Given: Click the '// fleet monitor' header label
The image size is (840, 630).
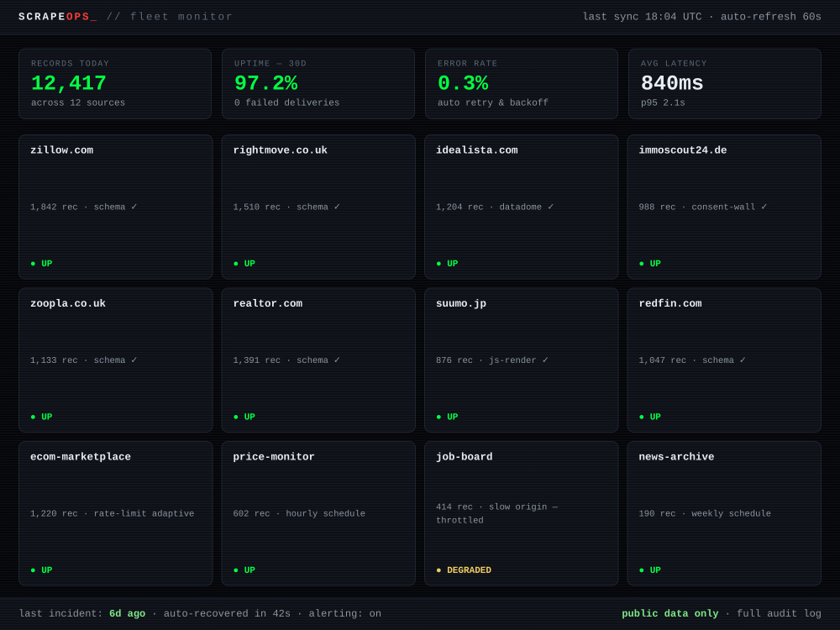Looking at the screenshot, I should [x=170, y=17].
